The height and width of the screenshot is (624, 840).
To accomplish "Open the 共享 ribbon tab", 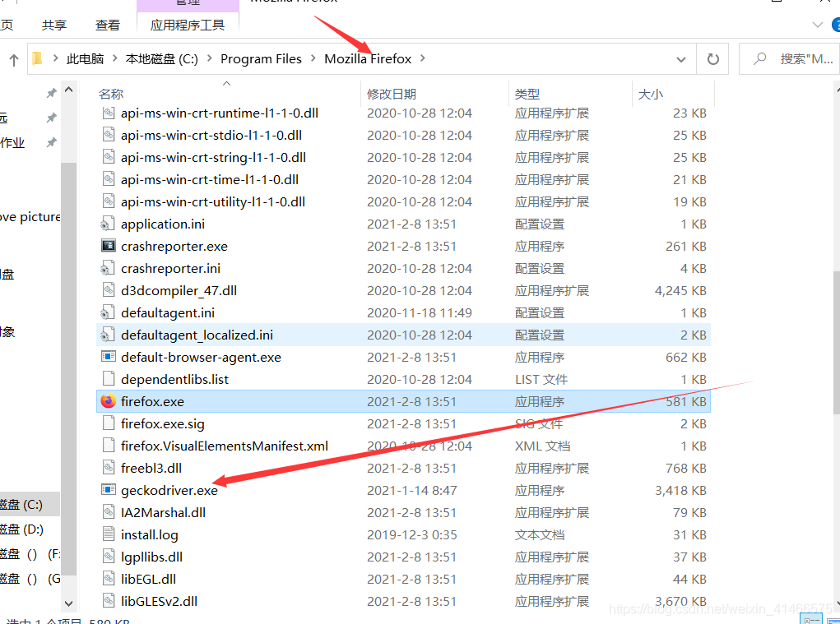I will coord(54,25).
